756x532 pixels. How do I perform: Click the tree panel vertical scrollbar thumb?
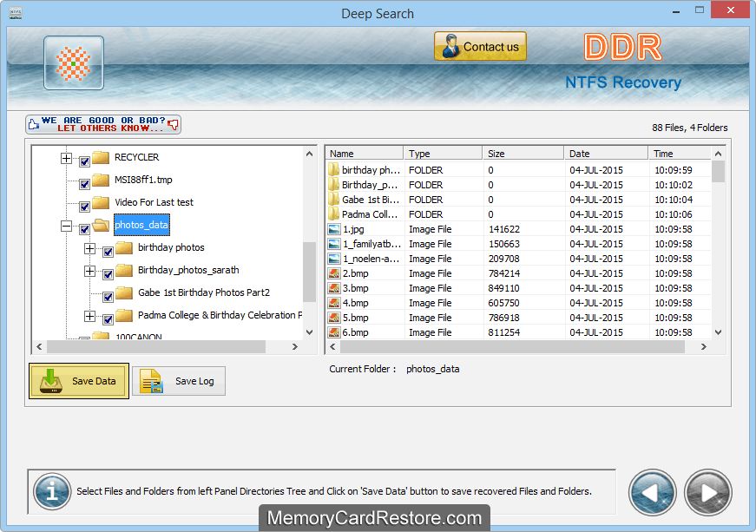click(x=310, y=272)
